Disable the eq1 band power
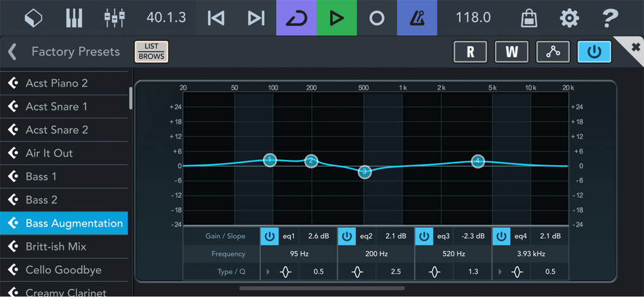The height and width of the screenshot is (297, 644). (269, 236)
